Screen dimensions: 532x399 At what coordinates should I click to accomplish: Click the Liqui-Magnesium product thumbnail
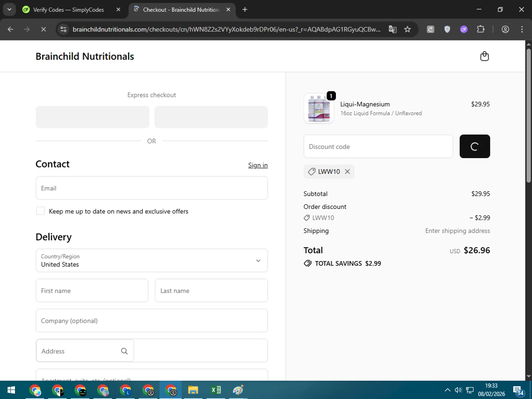[319, 109]
